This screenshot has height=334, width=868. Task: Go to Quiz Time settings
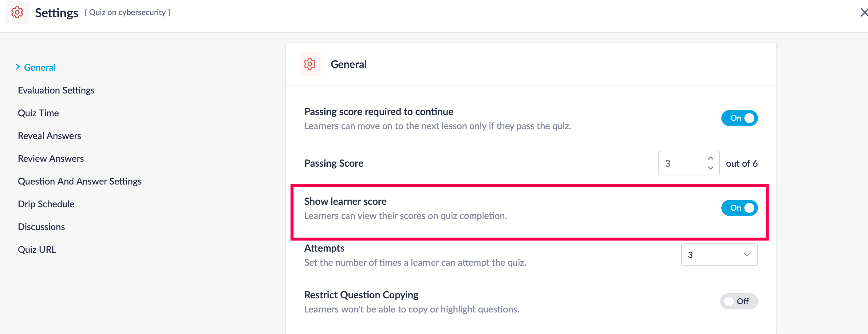pos(38,113)
